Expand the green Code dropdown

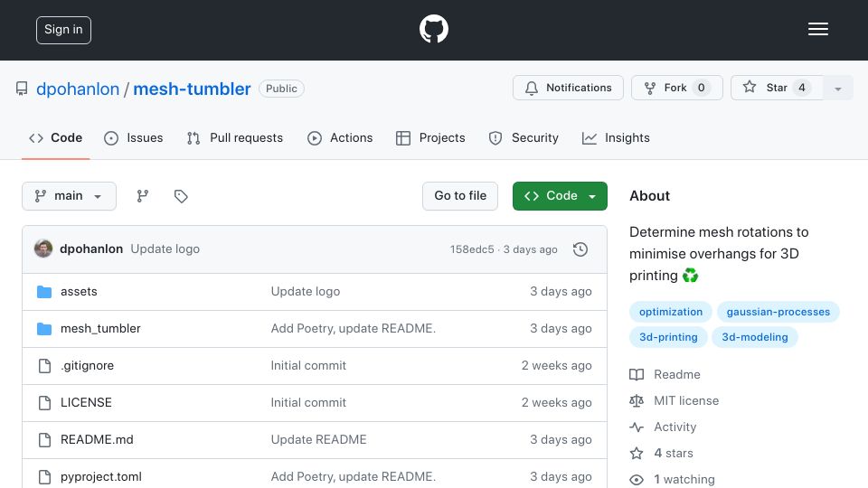560,196
